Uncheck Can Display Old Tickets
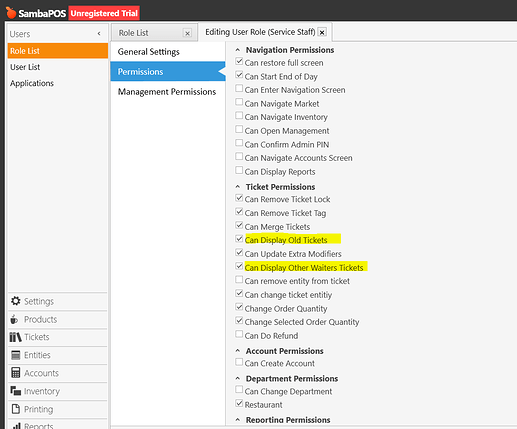 coord(239,239)
